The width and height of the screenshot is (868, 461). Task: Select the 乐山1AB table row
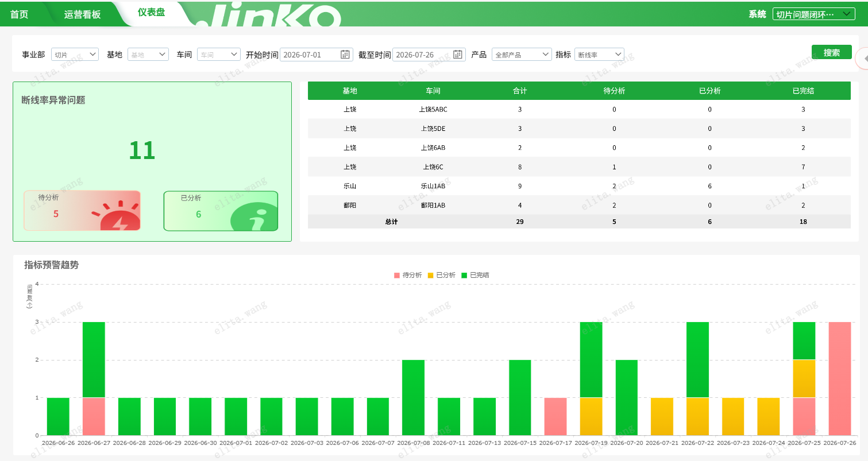click(579, 186)
